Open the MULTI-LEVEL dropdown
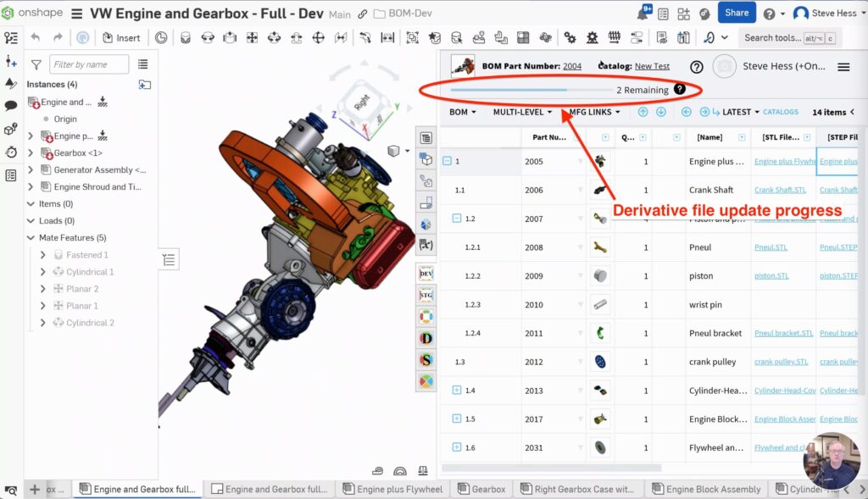 pos(522,112)
